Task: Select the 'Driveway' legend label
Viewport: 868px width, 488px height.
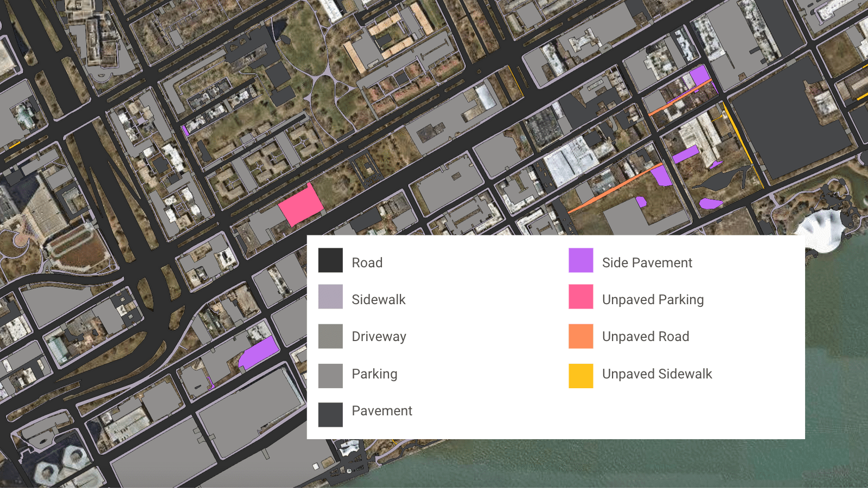Action: [x=379, y=337]
